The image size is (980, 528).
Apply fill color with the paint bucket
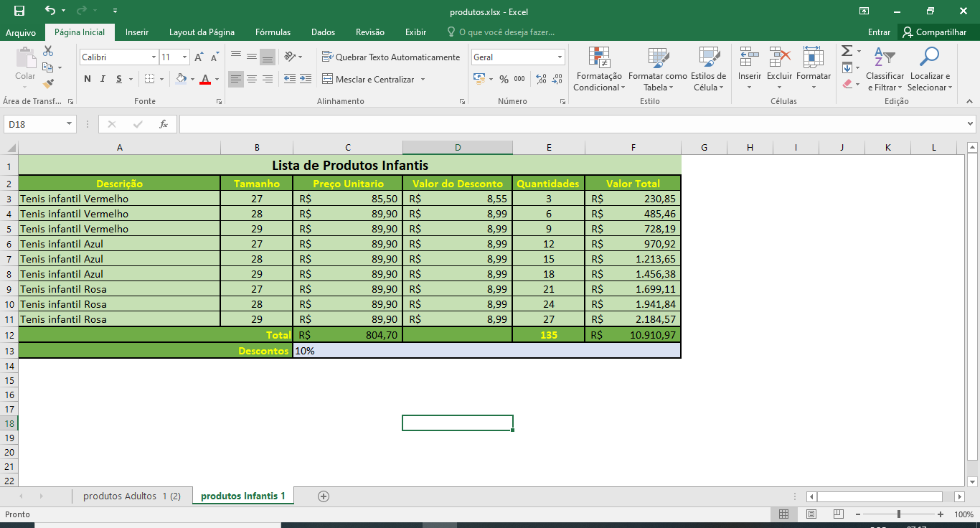click(180, 79)
